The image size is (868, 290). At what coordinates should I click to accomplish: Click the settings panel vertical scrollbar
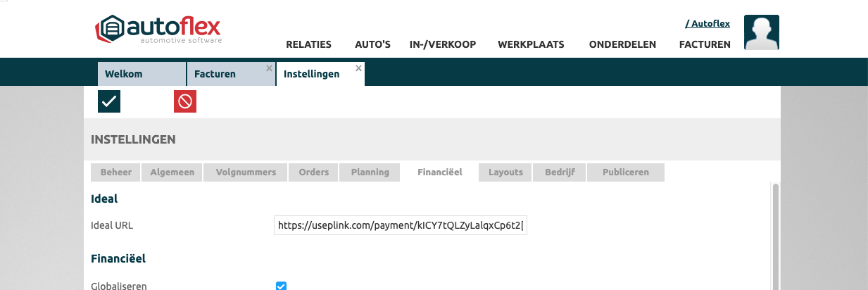776,232
